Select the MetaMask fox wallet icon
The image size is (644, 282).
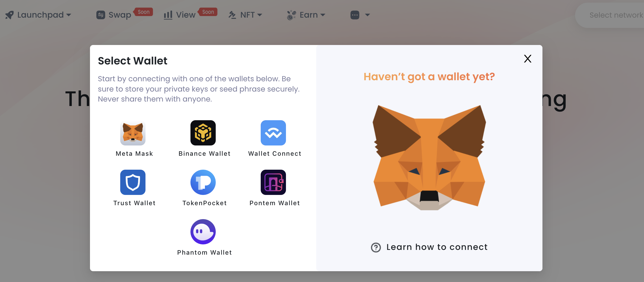click(133, 133)
